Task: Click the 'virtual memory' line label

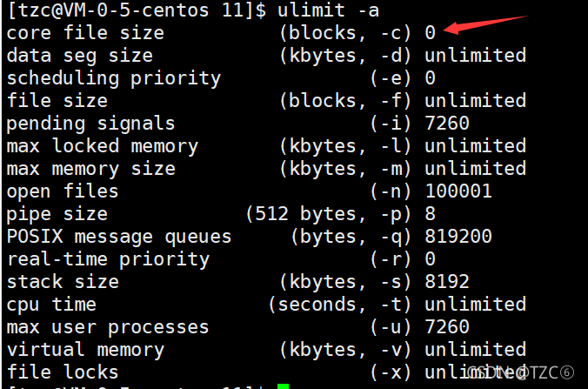Action: (85, 350)
